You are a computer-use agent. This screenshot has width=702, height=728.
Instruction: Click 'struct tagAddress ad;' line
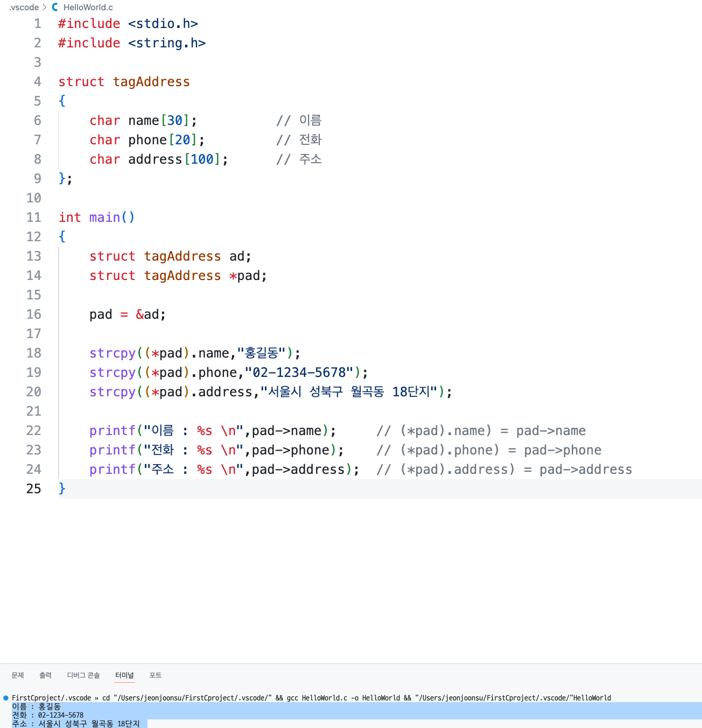(171, 256)
